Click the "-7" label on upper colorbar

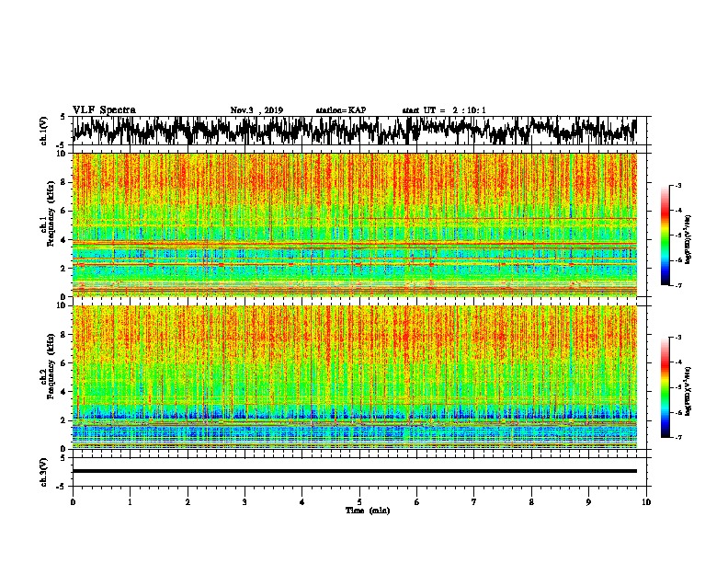pos(678,285)
